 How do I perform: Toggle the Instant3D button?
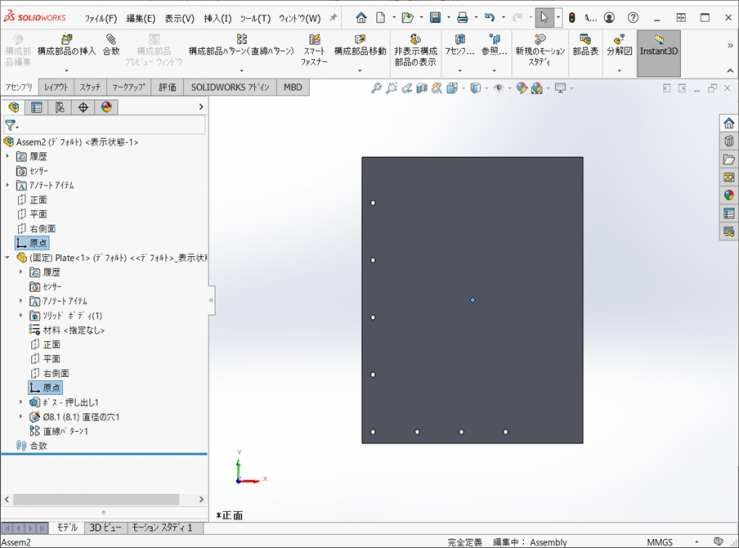point(658,46)
